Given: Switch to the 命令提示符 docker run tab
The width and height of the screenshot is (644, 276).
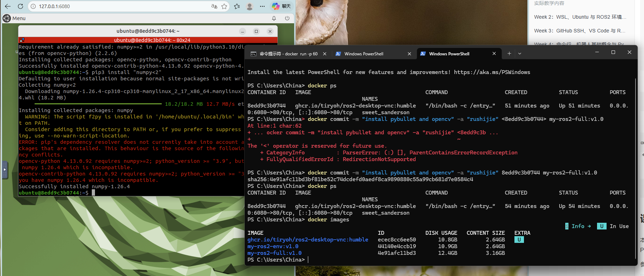Looking at the screenshot, I should 288,54.
